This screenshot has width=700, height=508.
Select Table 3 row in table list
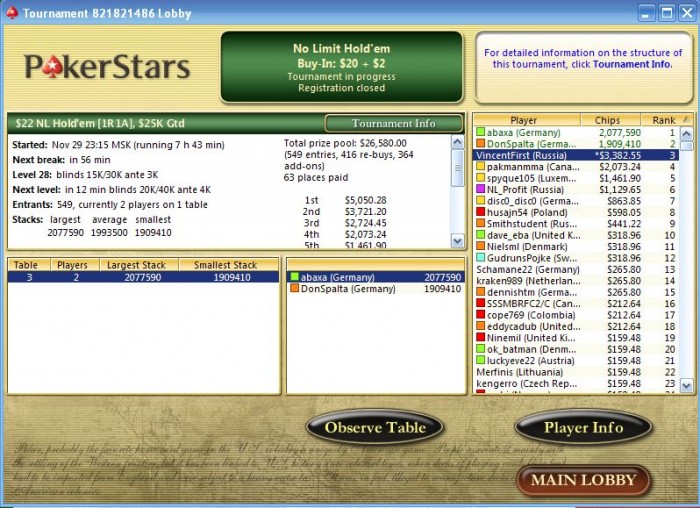[x=143, y=277]
